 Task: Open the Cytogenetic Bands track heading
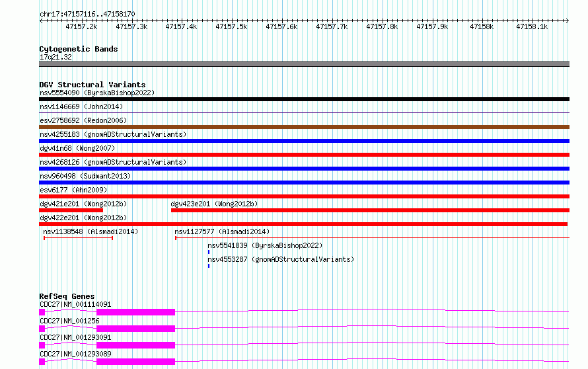(x=79, y=49)
